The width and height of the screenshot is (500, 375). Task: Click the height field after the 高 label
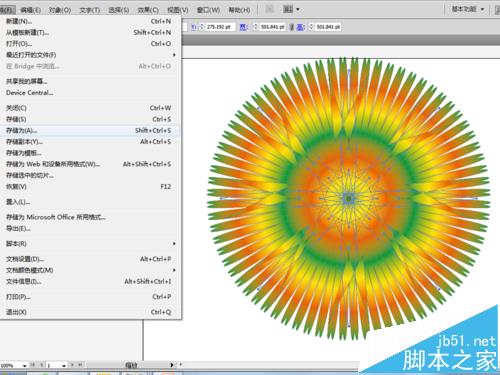(x=328, y=27)
